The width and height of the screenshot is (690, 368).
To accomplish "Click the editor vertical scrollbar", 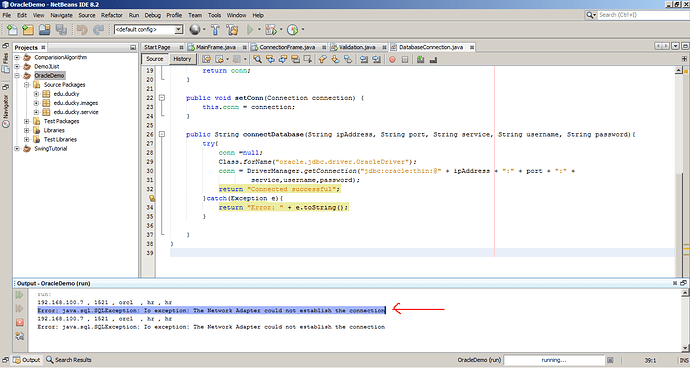I will tap(679, 172).
